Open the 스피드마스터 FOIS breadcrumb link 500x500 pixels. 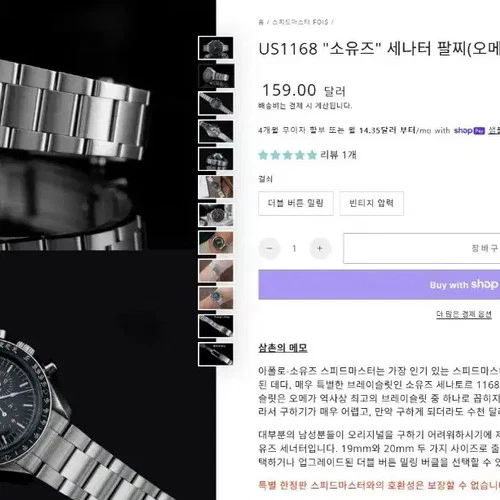pyautogui.click(x=300, y=22)
